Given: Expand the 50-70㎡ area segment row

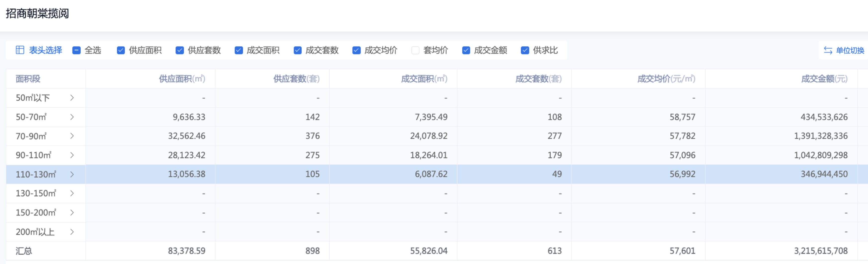Looking at the screenshot, I should (72, 117).
